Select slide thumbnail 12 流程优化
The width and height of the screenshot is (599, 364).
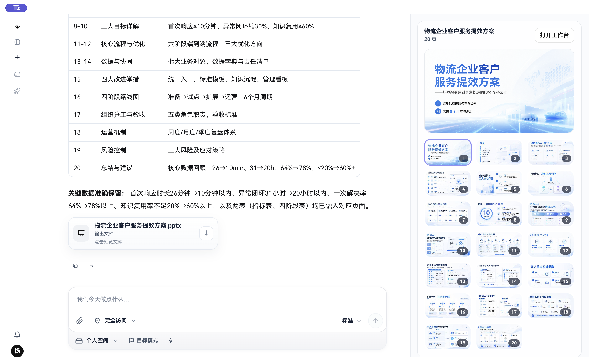[x=551, y=244]
